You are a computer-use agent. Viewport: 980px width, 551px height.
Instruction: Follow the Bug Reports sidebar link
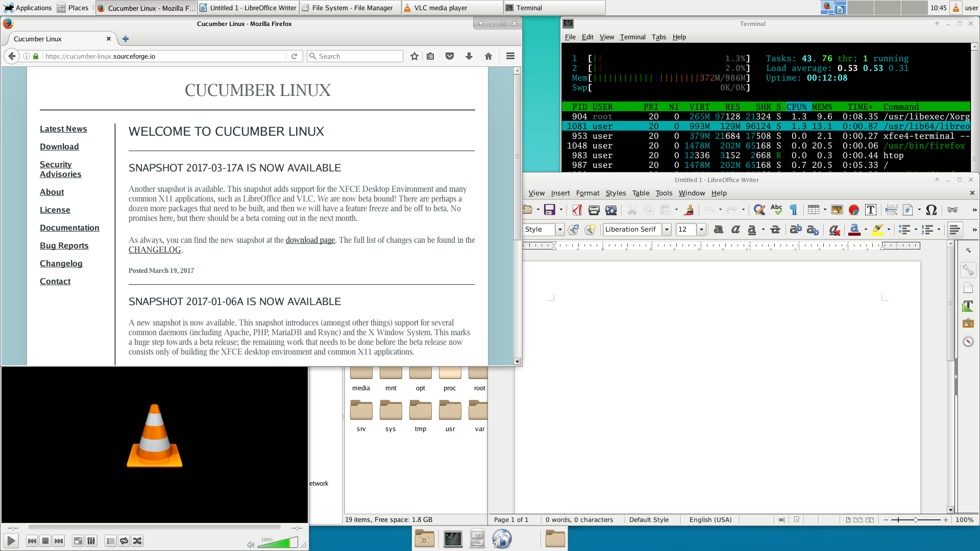pos(64,245)
